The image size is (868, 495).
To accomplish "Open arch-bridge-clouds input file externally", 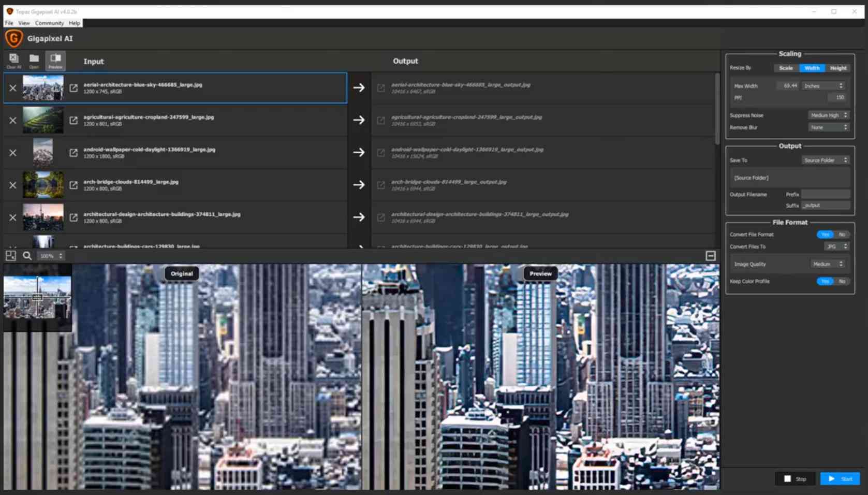I will click(x=73, y=185).
